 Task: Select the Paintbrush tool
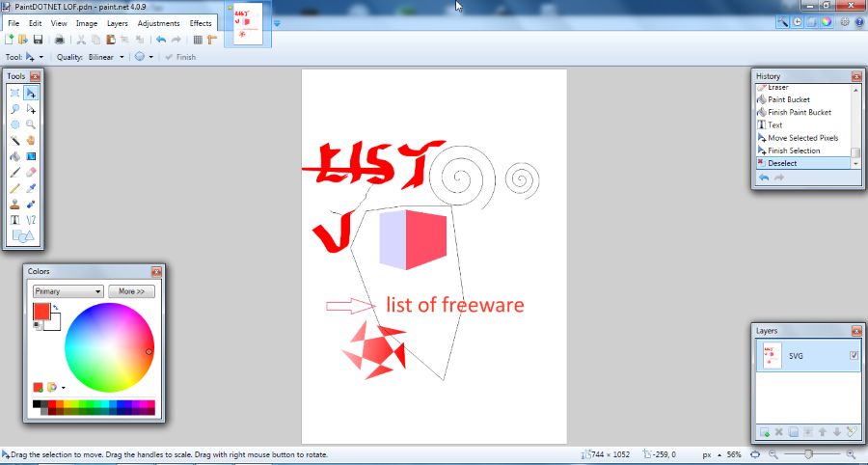click(14, 173)
